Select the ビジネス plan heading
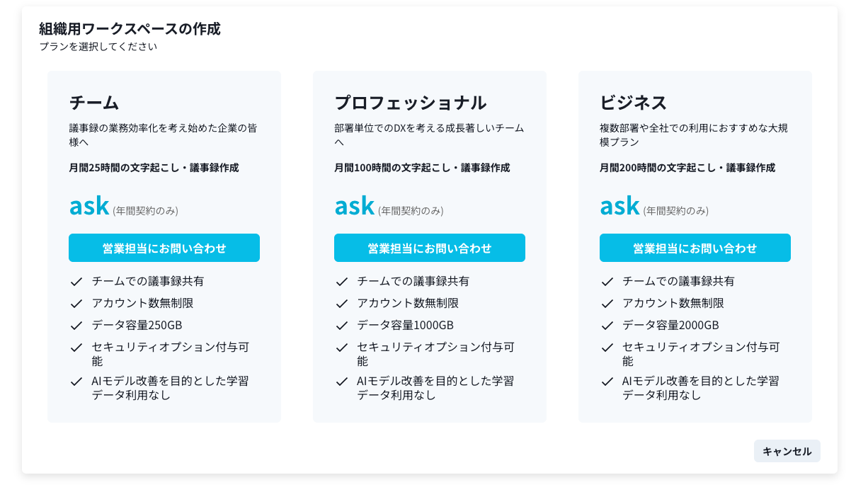The image size is (868, 492). point(633,103)
